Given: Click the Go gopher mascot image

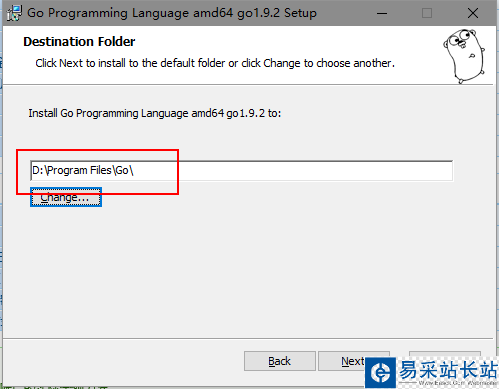Looking at the screenshot, I should 464,56.
